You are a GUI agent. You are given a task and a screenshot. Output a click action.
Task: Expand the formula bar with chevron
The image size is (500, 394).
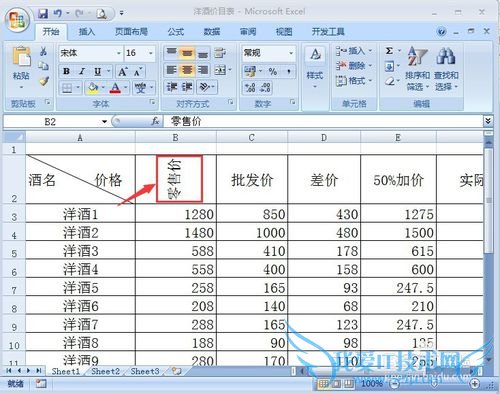tap(488, 121)
